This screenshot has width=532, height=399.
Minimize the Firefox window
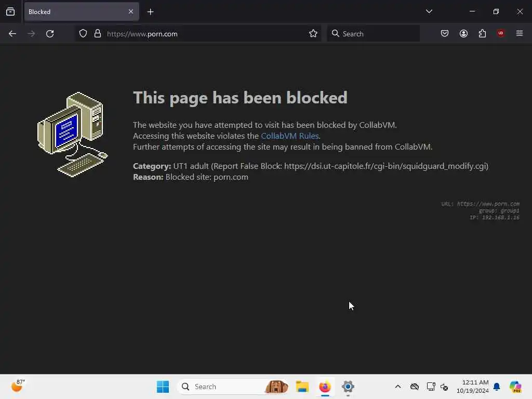click(x=472, y=11)
